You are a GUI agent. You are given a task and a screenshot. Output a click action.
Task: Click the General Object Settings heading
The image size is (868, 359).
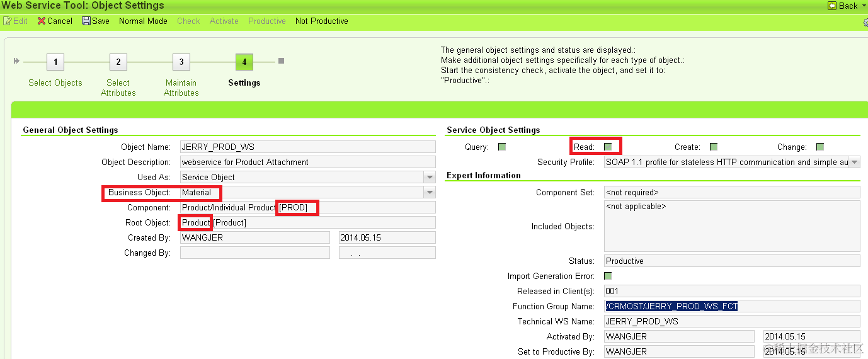tap(71, 130)
